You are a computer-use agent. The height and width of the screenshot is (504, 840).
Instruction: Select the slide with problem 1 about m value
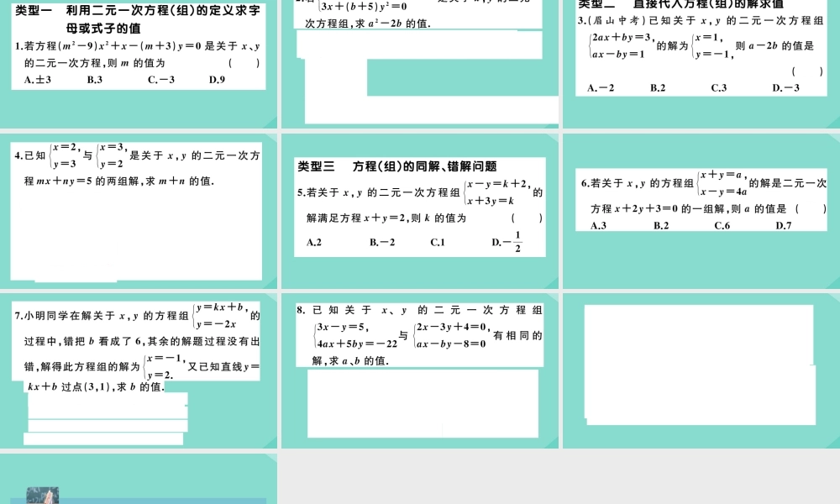[139, 64]
